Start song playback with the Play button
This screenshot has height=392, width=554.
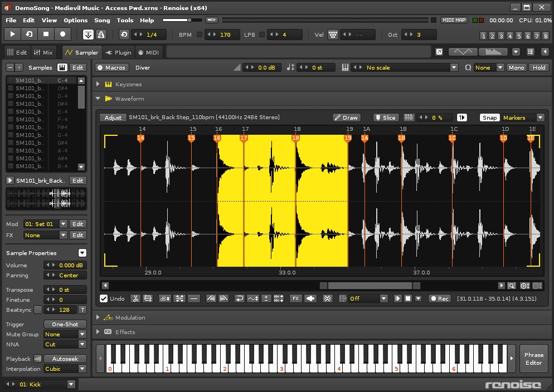coord(12,34)
